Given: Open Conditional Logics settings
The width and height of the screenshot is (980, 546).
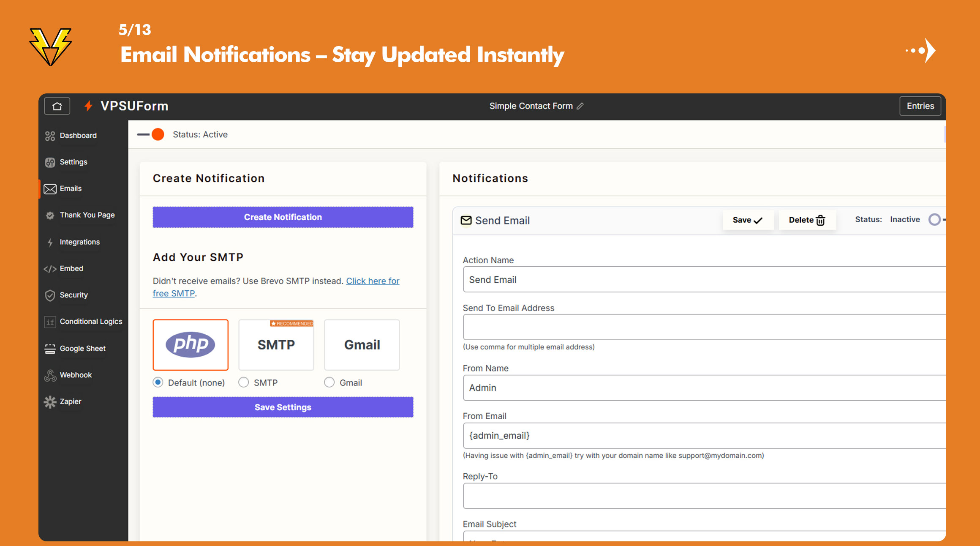Looking at the screenshot, I should pyautogui.click(x=50, y=322).
